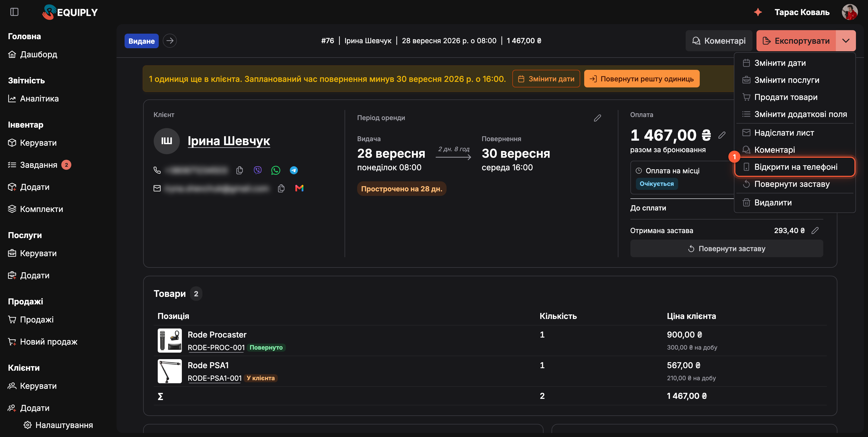The height and width of the screenshot is (437, 868).
Task: Open Новий продаж in sidebar
Action: (42, 342)
